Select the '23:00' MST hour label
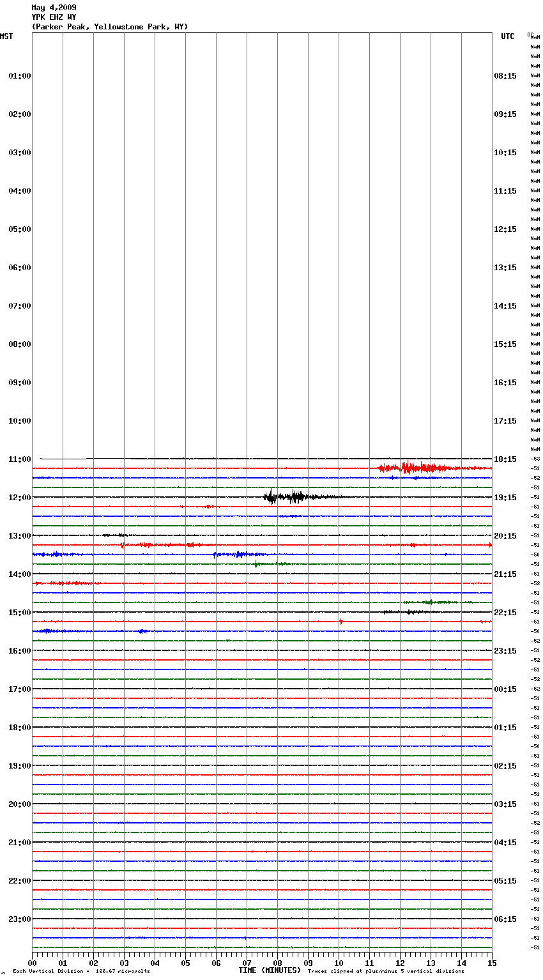 tap(20, 919)
